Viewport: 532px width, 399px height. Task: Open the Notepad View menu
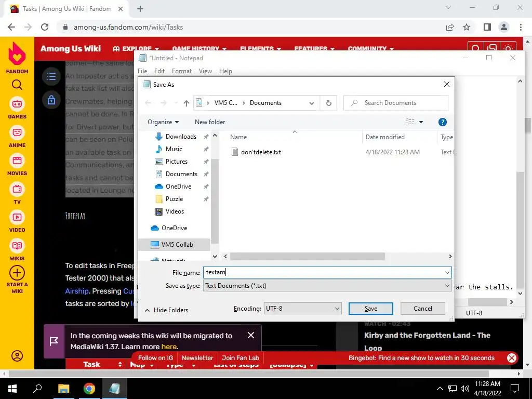pos(205,71)
